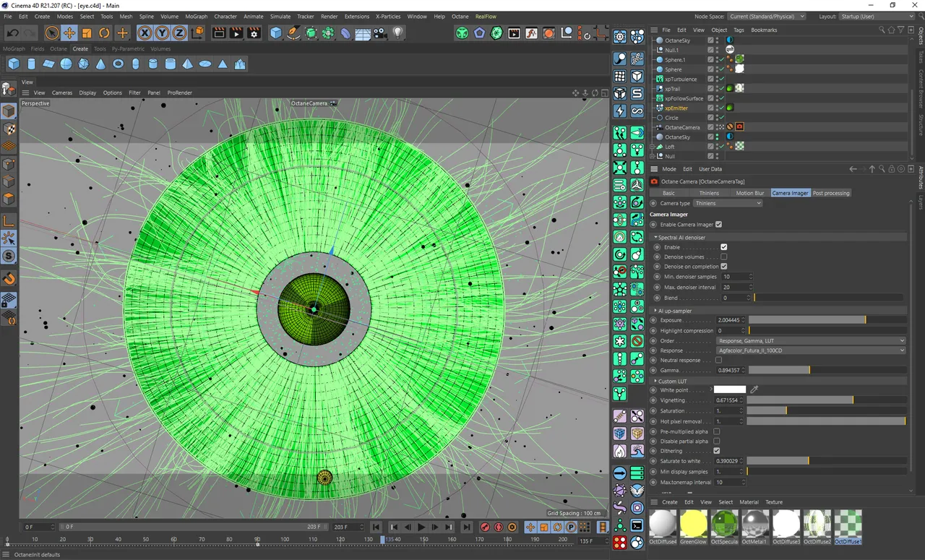Select the GreenGlow material thumbnail
Image resolution: width=925 pixels, height=560 pixels.
(x=694, y=524)
